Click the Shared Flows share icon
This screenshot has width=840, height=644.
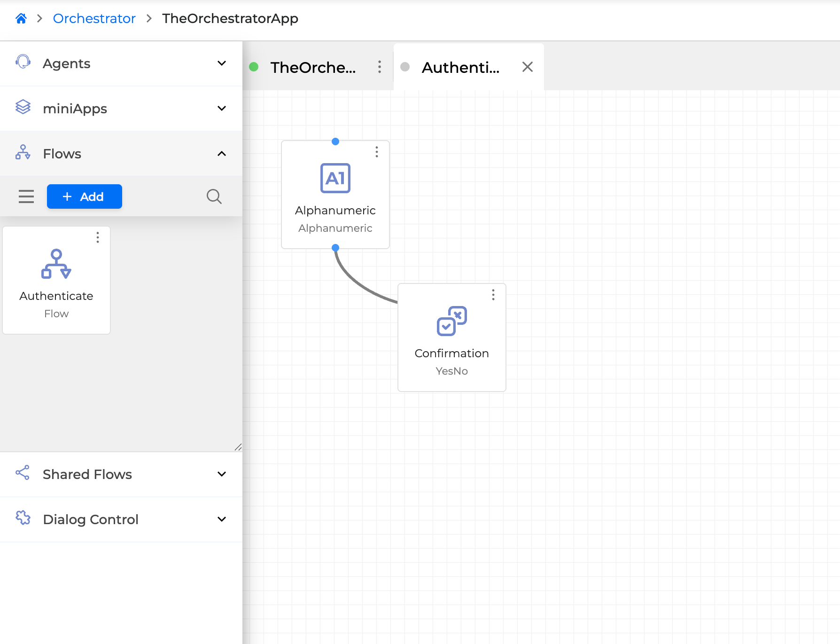coord(23,473)
